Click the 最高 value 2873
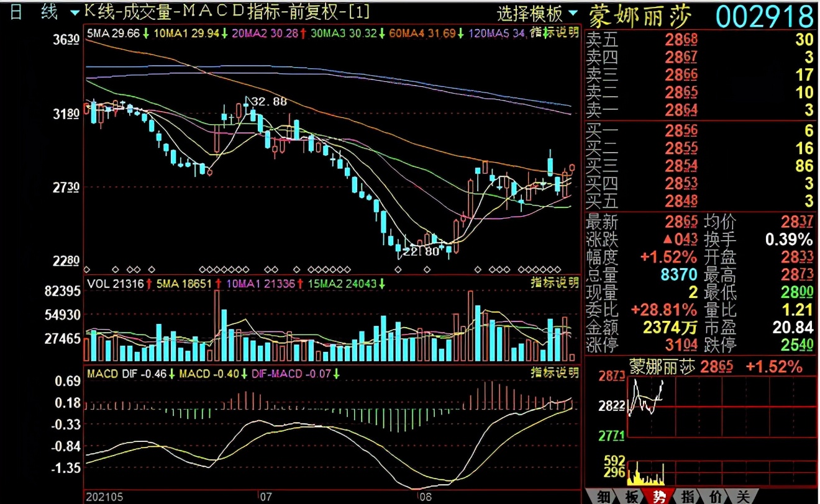The image size is (820, 504). click(798, 274)
